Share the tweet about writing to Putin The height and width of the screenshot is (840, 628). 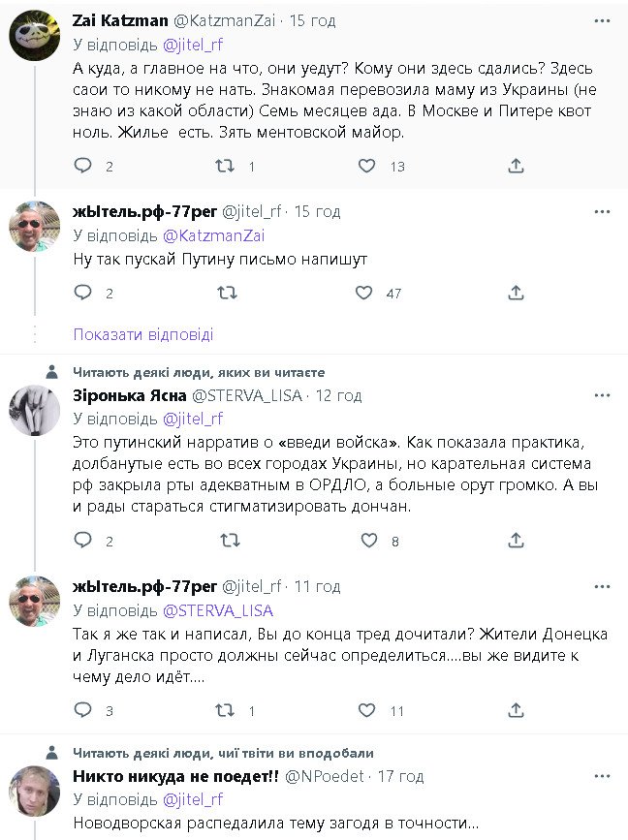click(x=517, y=293)
